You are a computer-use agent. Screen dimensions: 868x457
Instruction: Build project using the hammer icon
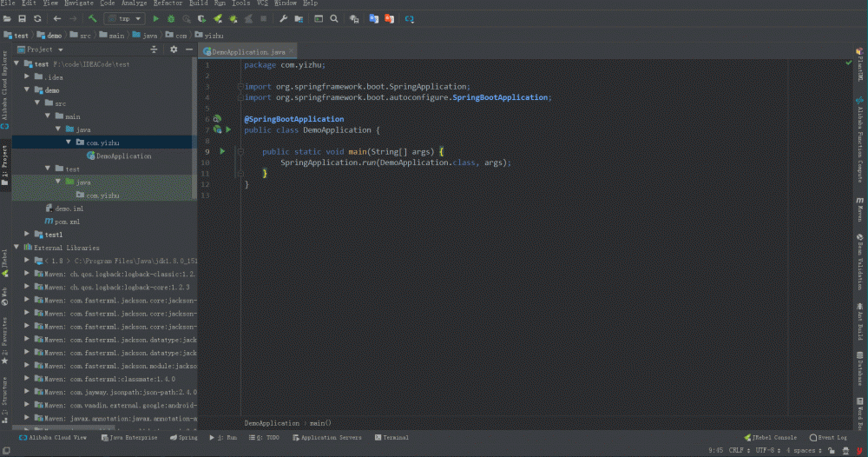[x=92, y=18]
